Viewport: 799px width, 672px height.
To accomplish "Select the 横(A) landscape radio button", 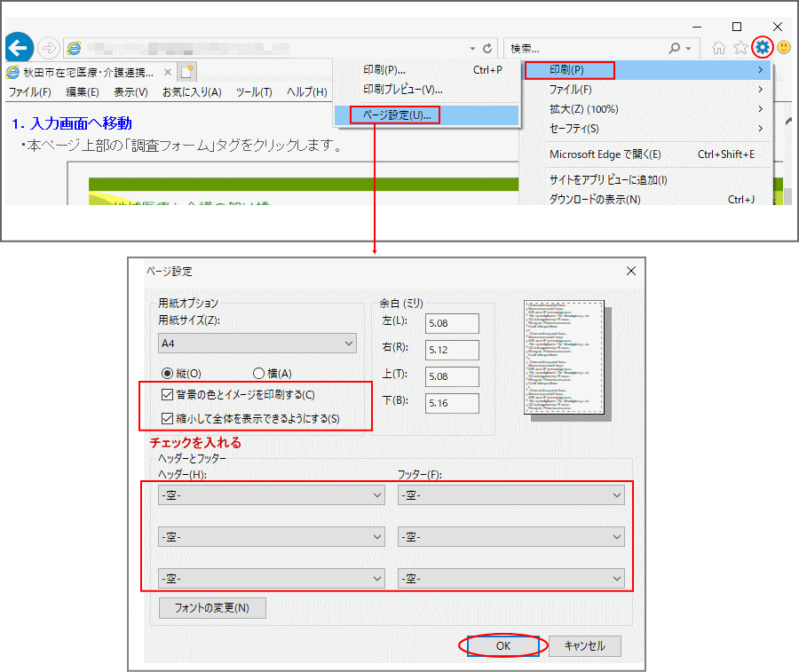I will point(259,374).
